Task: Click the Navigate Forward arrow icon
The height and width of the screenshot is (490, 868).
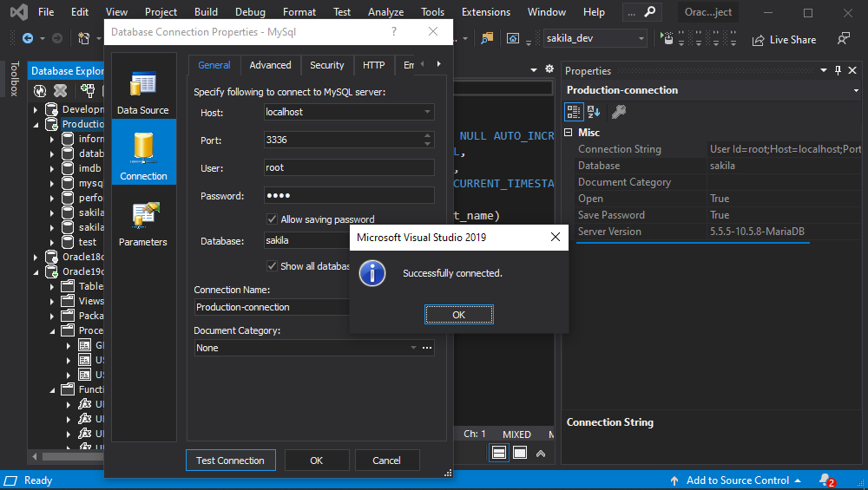Action: point(57,38)
